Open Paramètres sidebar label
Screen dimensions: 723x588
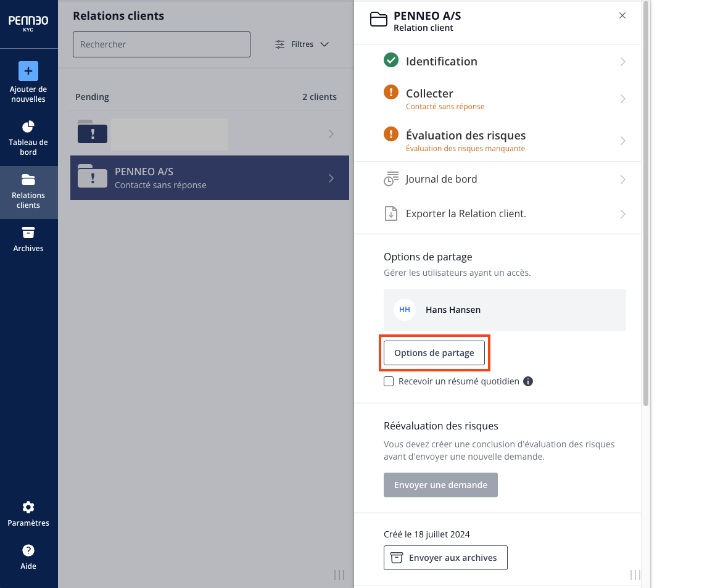tap(28, 523)
